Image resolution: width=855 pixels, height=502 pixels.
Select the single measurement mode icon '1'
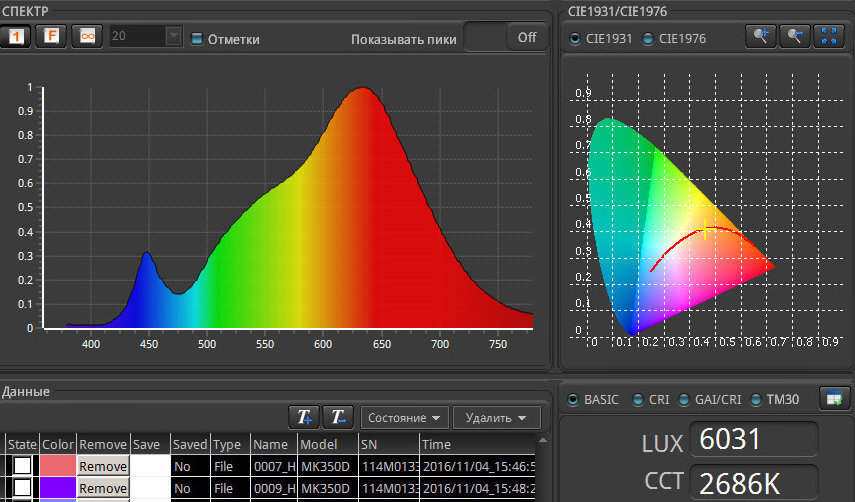click(x=15, y=37)
